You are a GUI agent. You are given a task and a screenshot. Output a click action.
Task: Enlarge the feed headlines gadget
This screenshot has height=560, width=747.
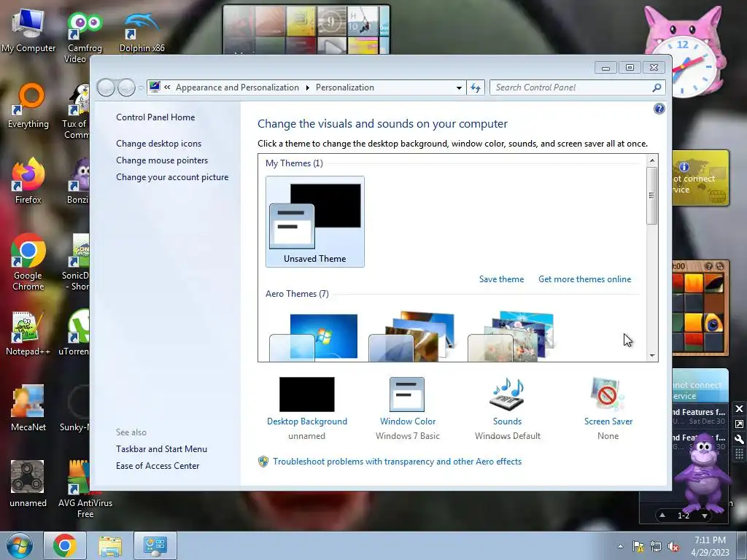[739, 424]
